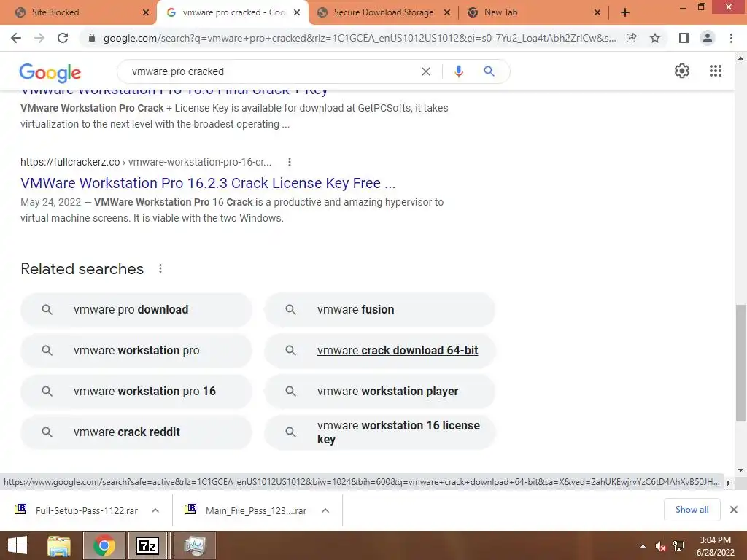Open a new browser tab
747x560 pixels.
(x=625, y=12)
